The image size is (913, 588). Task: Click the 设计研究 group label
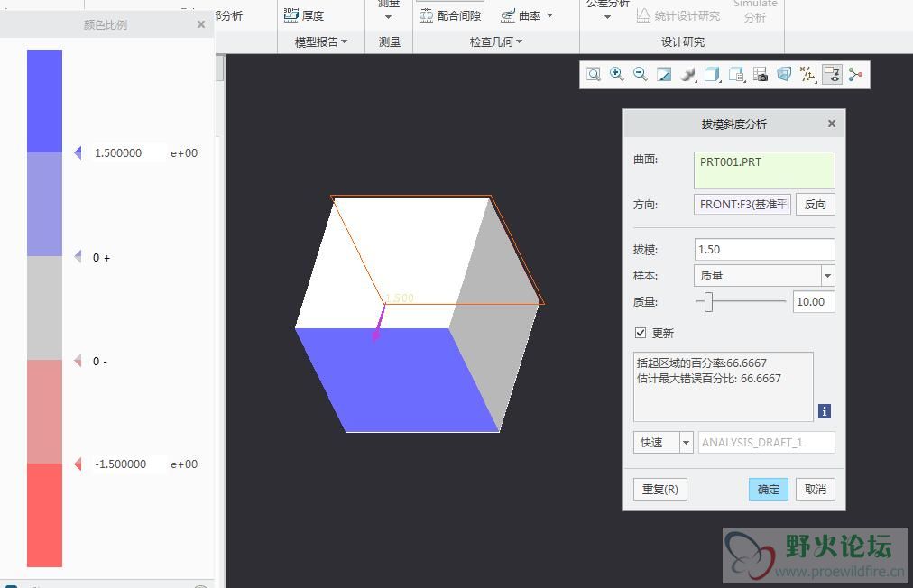(682, 41)
